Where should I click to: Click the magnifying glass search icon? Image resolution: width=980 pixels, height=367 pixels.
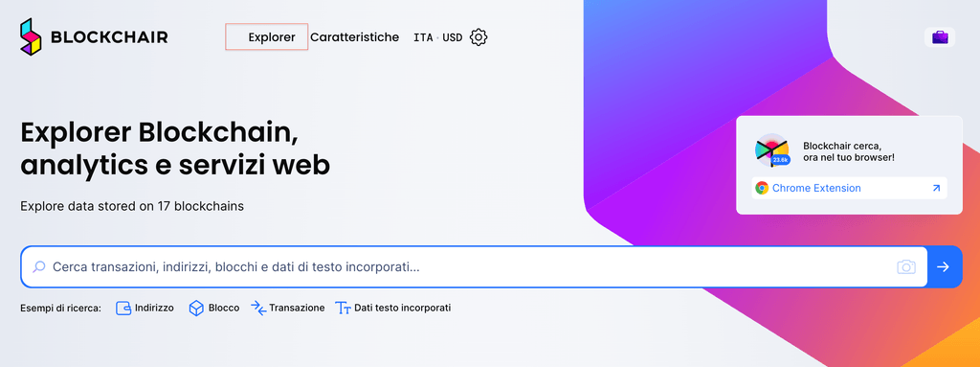[x=38, y=266]
